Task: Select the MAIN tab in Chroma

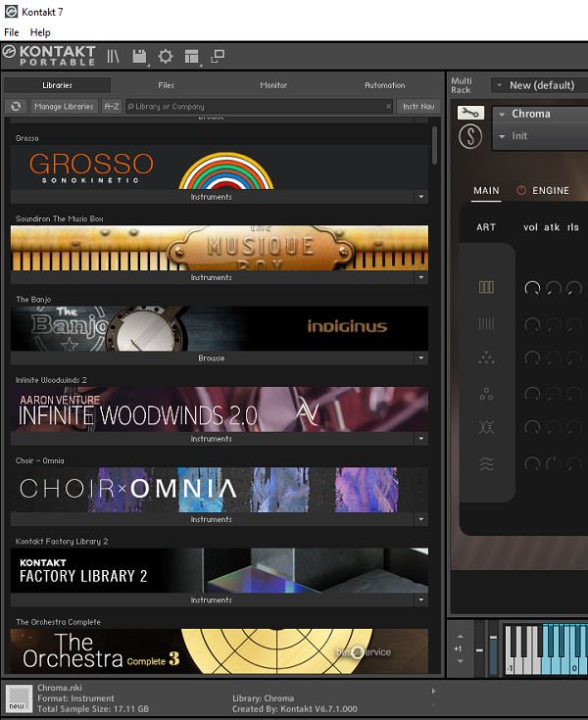Action: click(x=486, y=190)
